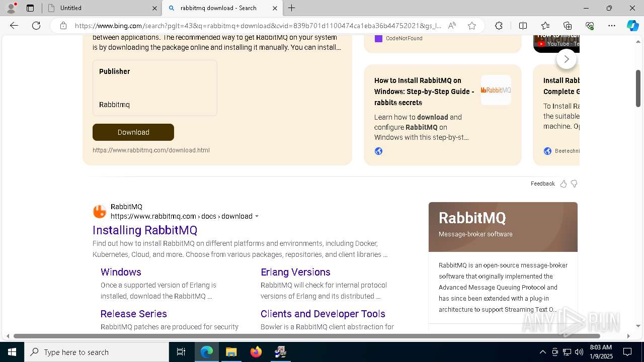Open File Explorer from taskbar
The image size is (644, 362).
point(231,352)
